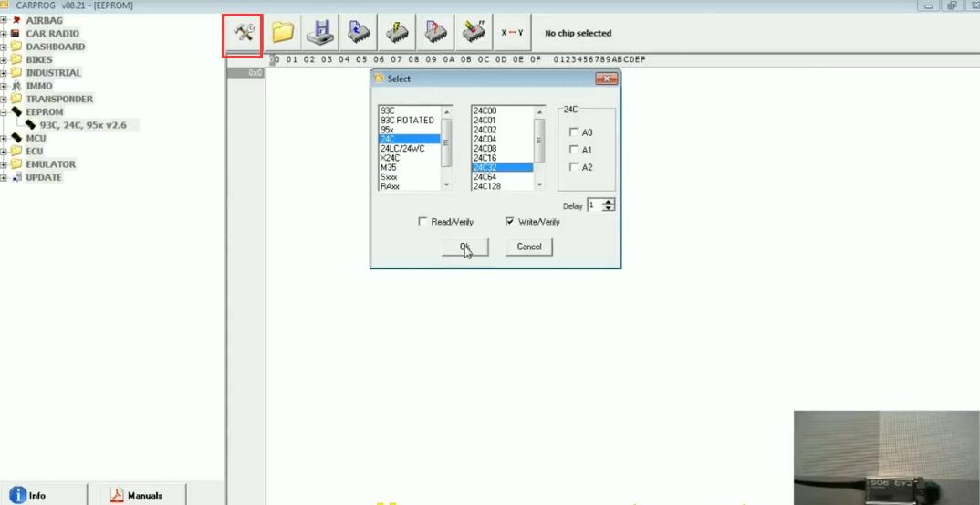Click the Manuals PDF icon

click(x=117, y=495)
